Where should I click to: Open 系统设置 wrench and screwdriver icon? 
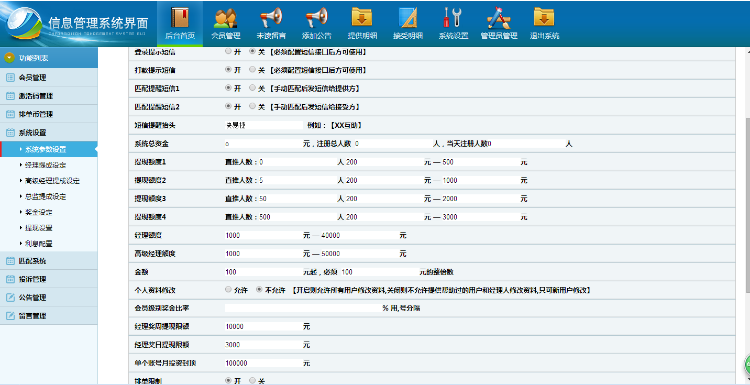click(453, 18)
